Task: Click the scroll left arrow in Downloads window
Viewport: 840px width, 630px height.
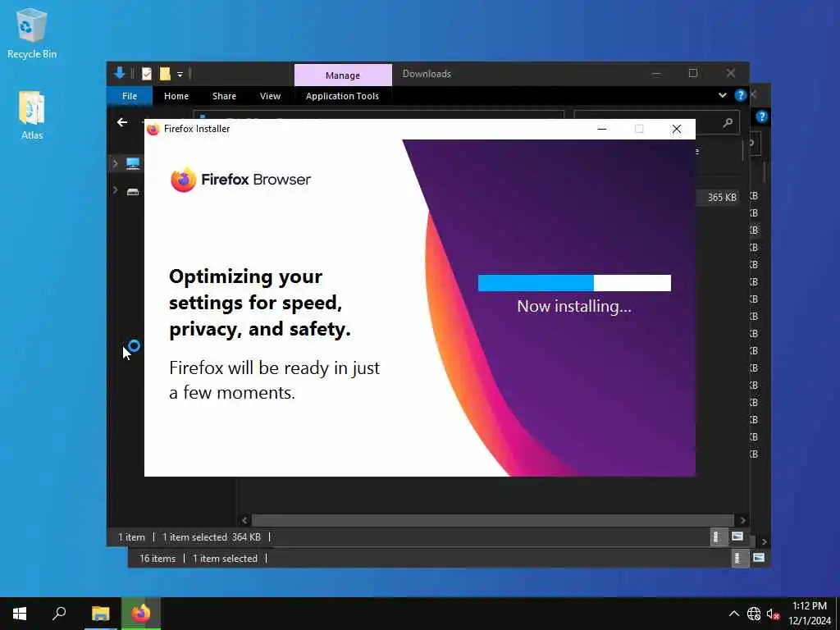Action: (x=244, y=520)
